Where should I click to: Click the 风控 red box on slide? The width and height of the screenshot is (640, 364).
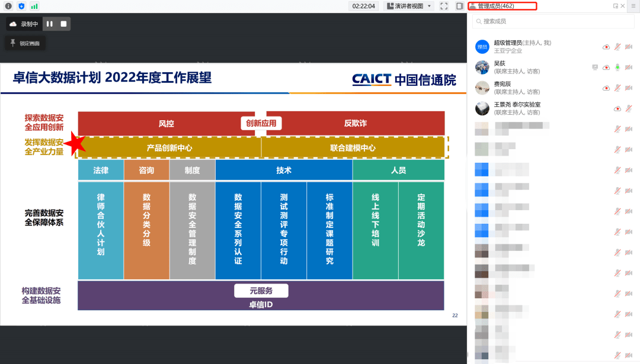[x=166, y=124]
